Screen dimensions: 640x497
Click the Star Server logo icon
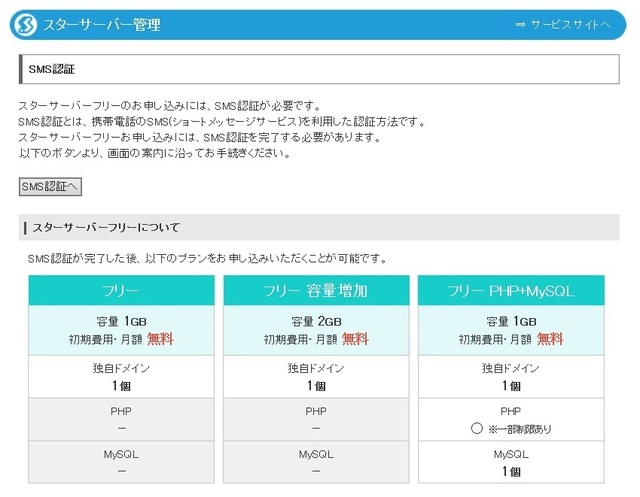[25, 25]
